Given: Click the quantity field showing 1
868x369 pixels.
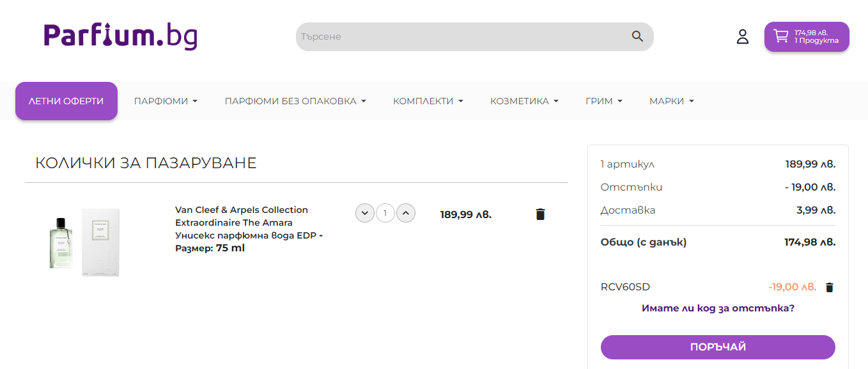Looking at the screenshot, I should click(385, 213).
